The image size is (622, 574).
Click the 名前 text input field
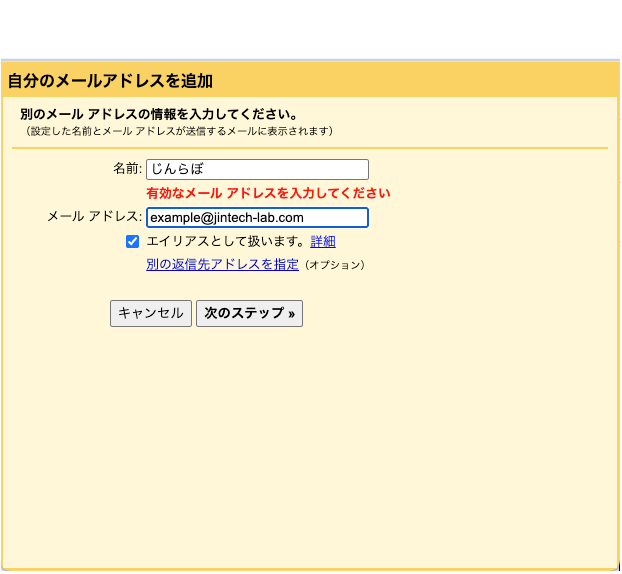pyautogui.click(x=257, y=170)
